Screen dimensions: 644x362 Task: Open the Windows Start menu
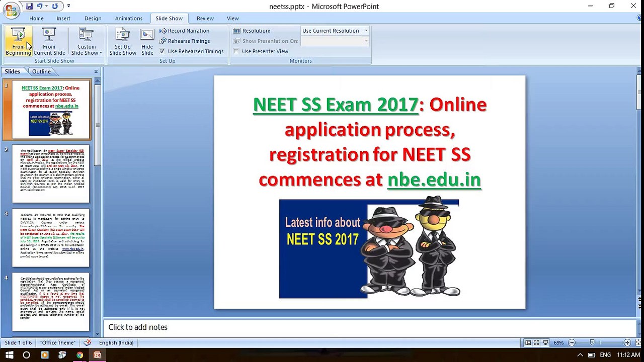(9, 355)
